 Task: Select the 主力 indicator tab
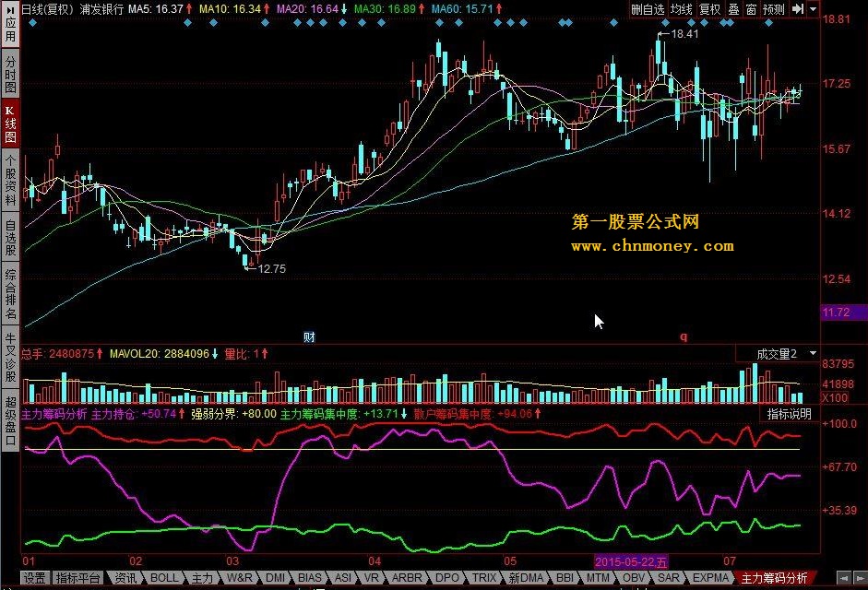click(x=202, y=578)
